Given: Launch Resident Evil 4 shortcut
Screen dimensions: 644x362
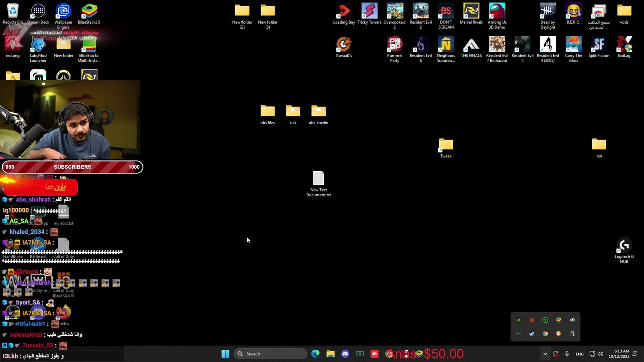Looking at the screenshot, I should pos(522,50).
